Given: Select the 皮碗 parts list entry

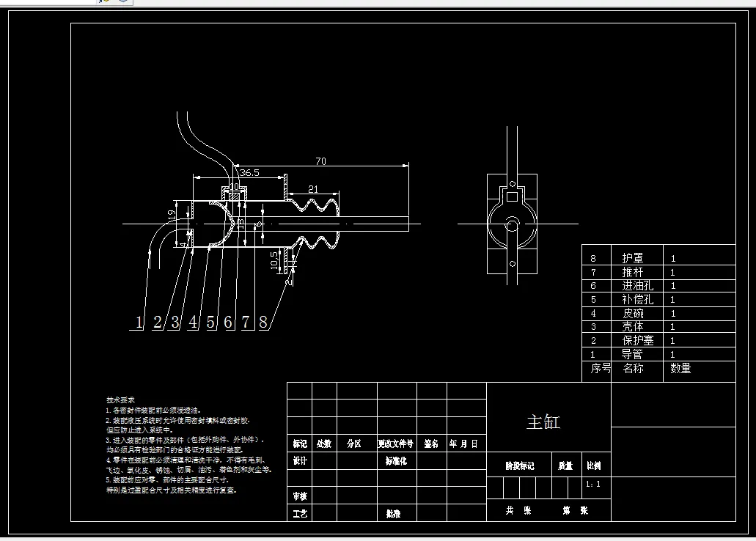Looking at the screenshot, I should coord(633,314).
